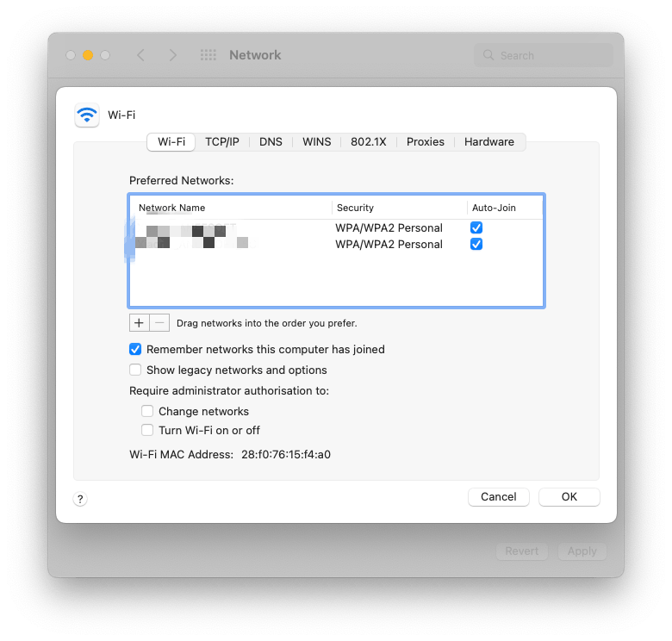Select the second preferred network row
The height and width of the screenshot is (641, 672).
336,244
